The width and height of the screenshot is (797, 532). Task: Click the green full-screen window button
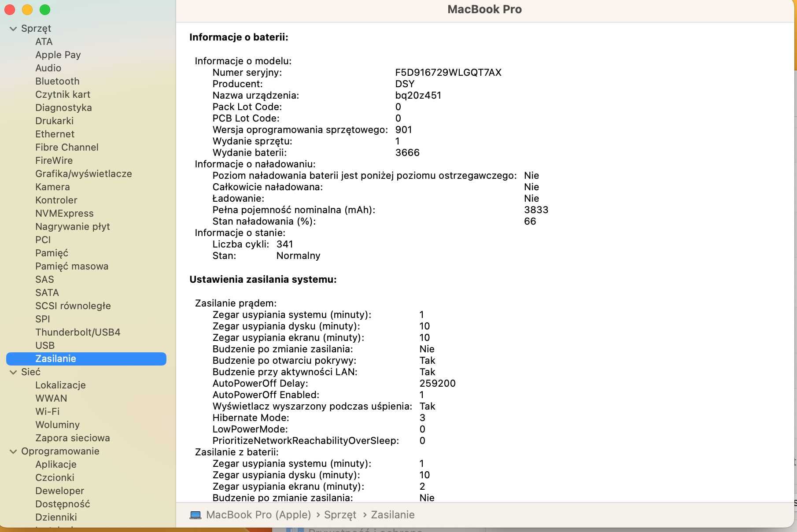tap(45, 9)
